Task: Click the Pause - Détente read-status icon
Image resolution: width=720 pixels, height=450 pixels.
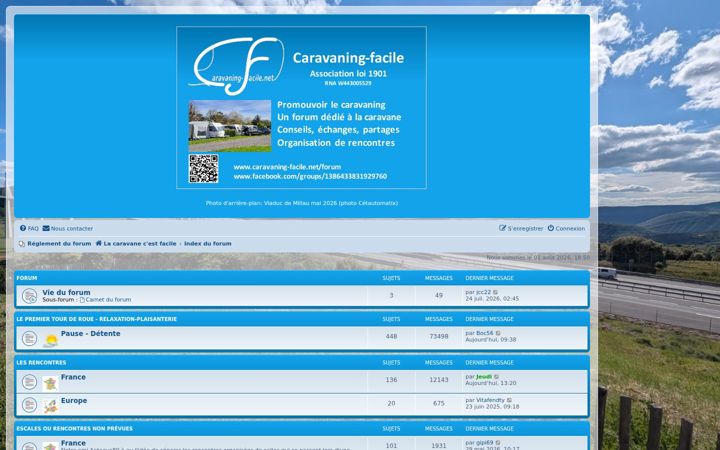Action: (x=29, y=338)
